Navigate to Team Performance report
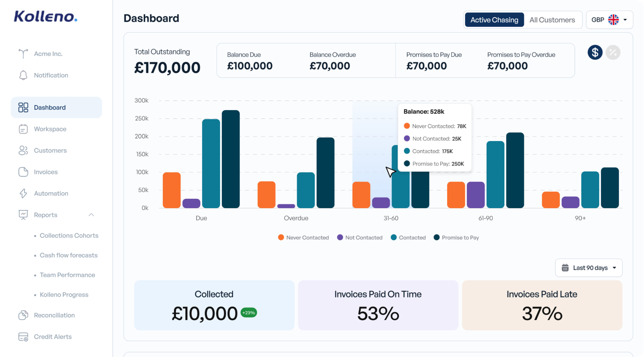Image resolution: width=644 pixels, height=357 pixels. pyautogui.click(x=67, y=275)
